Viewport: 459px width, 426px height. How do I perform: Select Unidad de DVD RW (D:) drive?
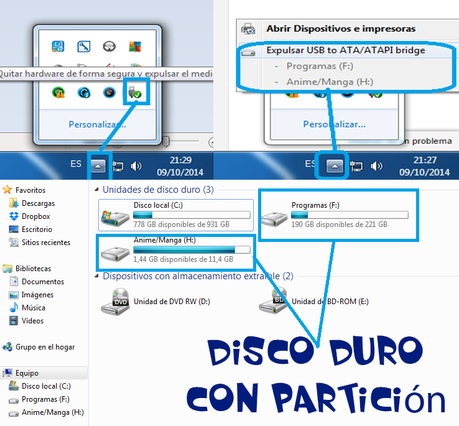(x=156, y=301)
